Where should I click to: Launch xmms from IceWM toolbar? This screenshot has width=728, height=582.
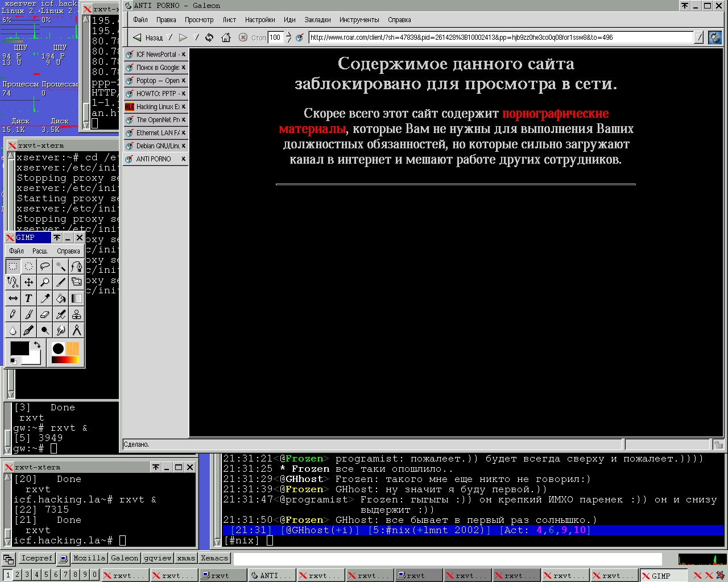186,558
